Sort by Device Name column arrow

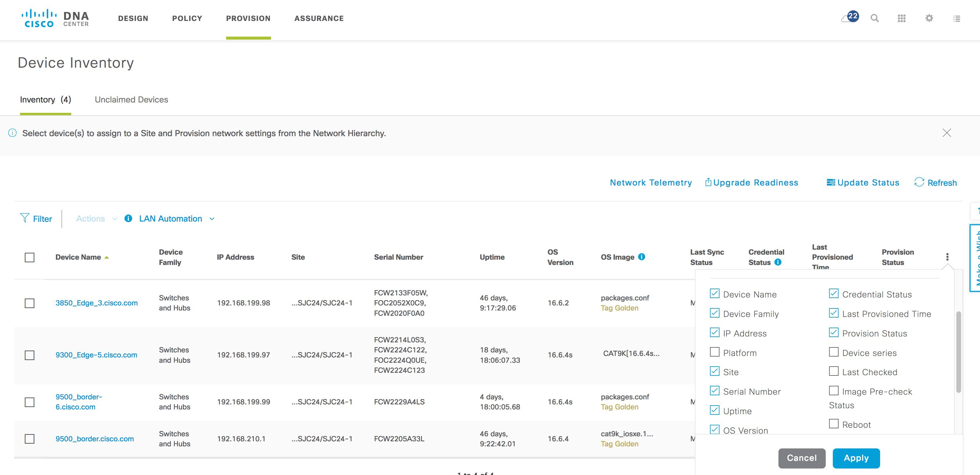point(107,258)
